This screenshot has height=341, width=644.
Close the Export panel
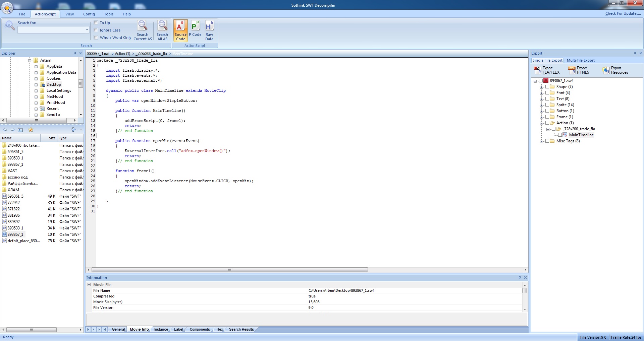click(641, 53)
